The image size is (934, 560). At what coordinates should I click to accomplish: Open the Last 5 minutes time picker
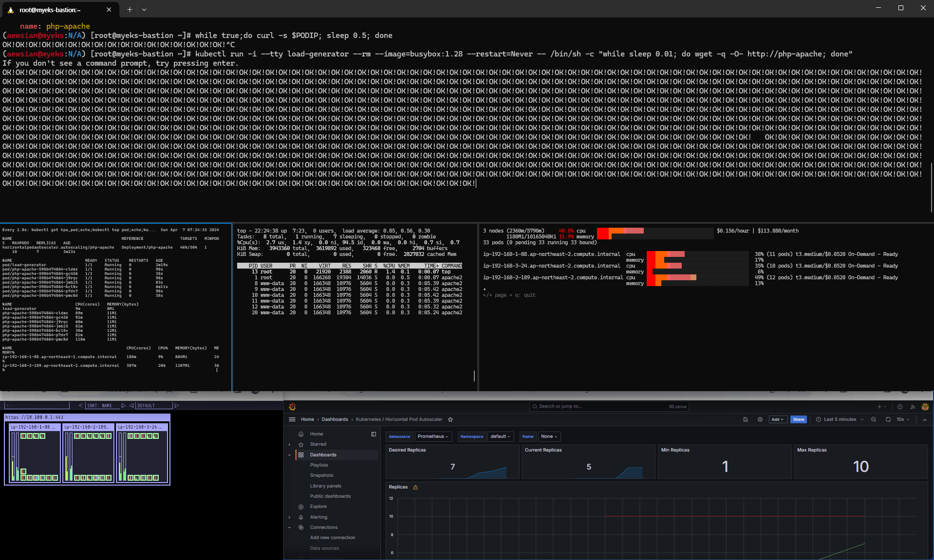coord(840,419)
